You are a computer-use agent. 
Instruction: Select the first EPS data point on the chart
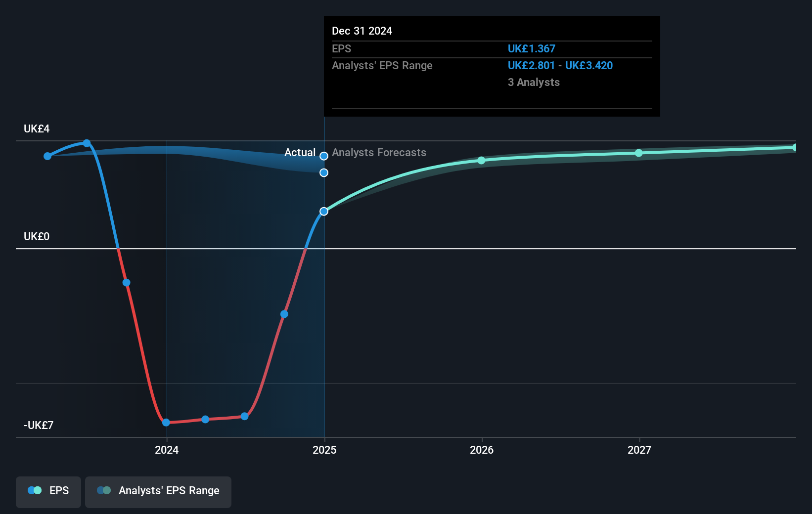[47, 156]
